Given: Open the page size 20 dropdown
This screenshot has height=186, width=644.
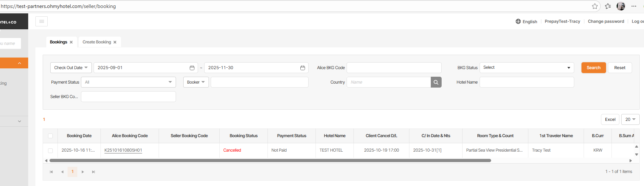Looking at the screenshot, I should (630, 119).
